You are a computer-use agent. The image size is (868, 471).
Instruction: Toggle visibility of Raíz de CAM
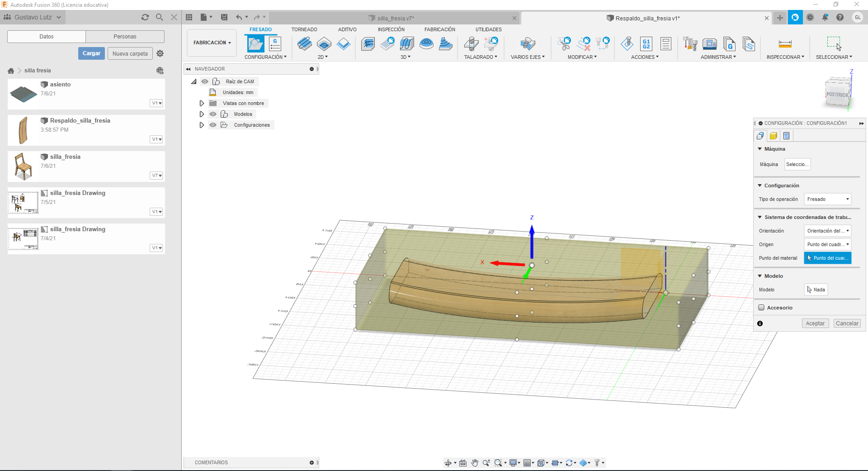coord(205,81)
